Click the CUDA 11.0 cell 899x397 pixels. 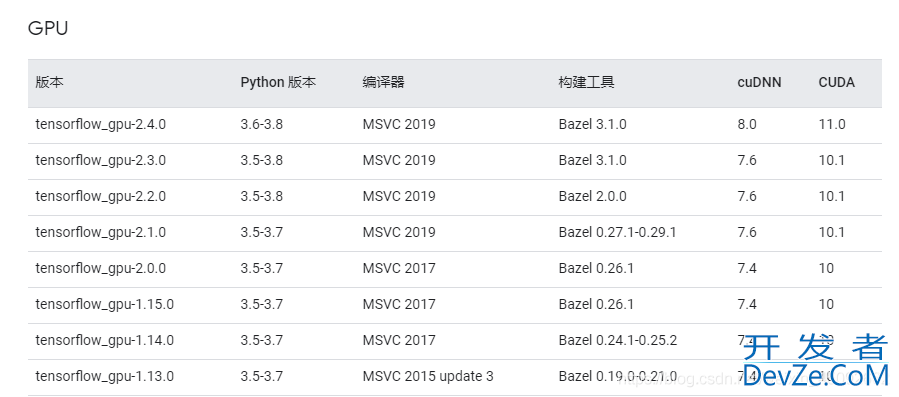pyautogui.click(x=832, y=124)
